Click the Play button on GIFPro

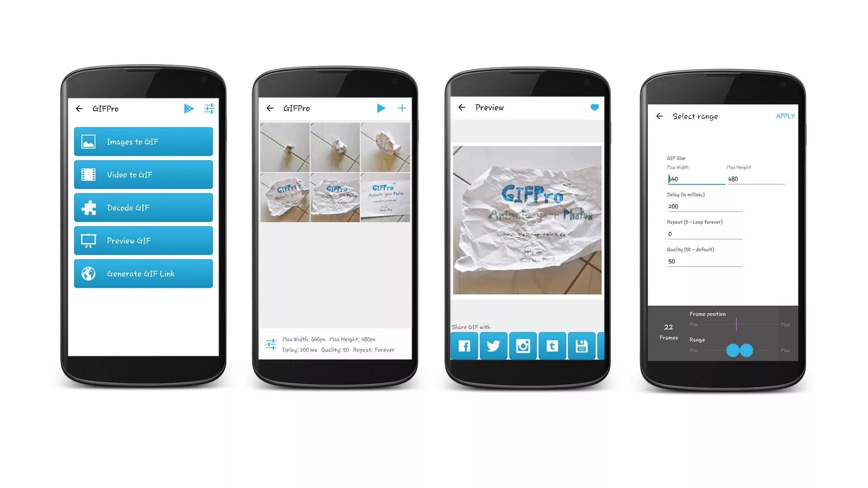click(x=381, y=108)
